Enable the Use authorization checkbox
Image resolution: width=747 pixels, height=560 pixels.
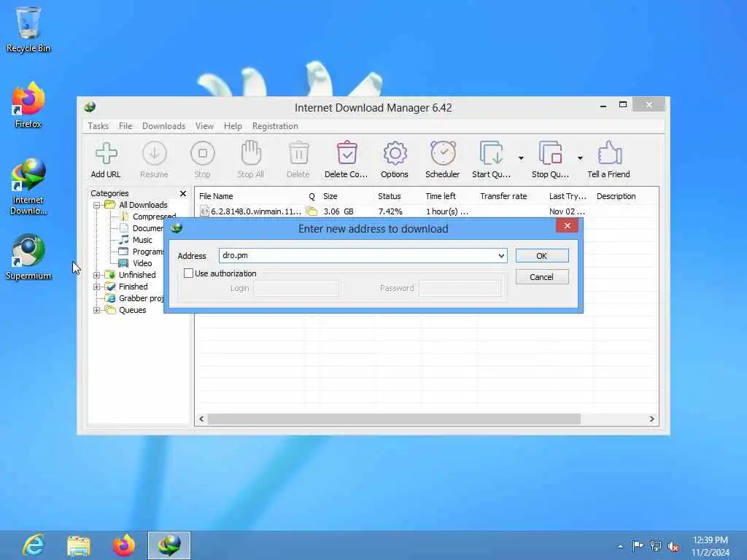[189, 273]
